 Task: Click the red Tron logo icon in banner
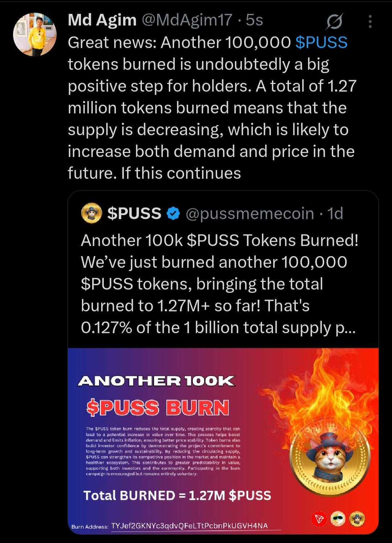pyautogui.click(x=319, y=519)
